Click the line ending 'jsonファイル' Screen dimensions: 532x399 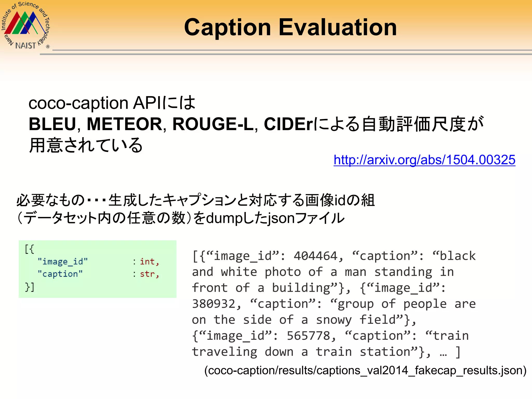[x=181, y=218]
